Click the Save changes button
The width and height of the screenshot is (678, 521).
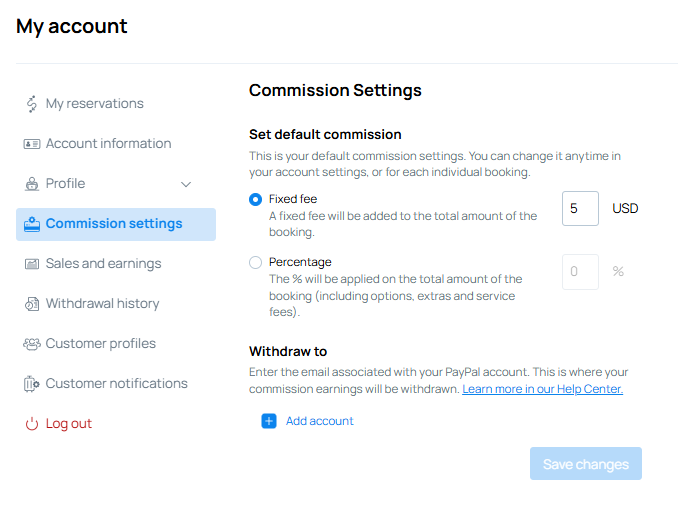point(586,463)
